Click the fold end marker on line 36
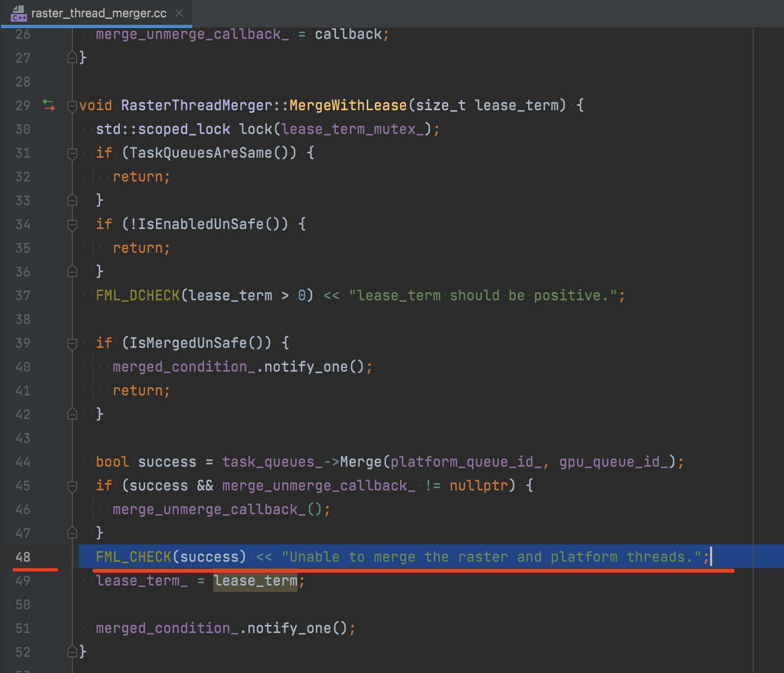 (72, 272)
